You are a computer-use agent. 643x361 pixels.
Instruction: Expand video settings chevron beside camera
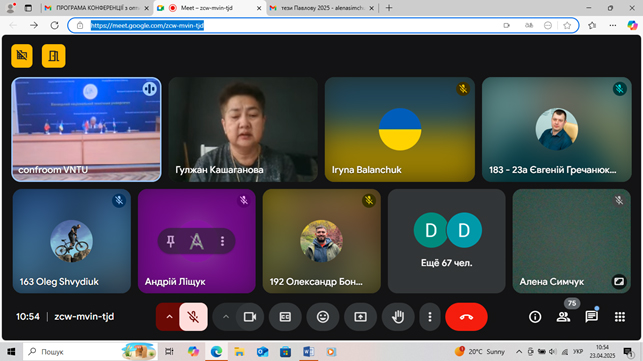[x=226, y=317]
